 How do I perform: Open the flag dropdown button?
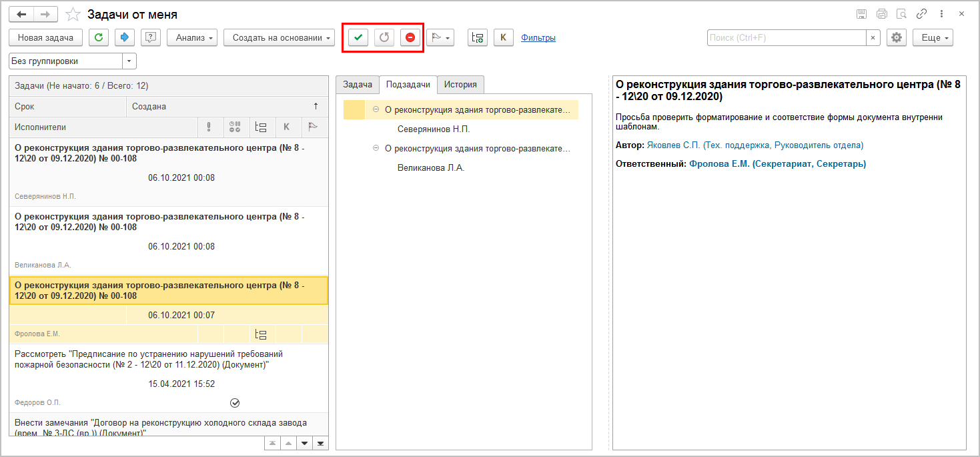pos(440,38)
